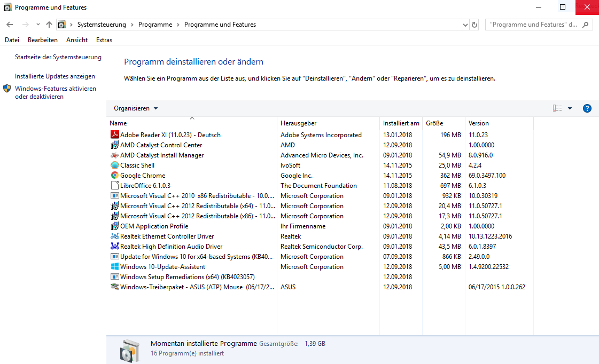Click the Classic Shell shell icon
599x364 pixels.
click(114, 165)
